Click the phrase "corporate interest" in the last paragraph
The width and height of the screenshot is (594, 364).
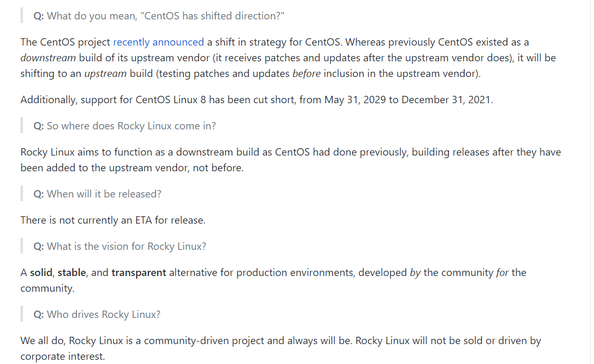[x=62, y=357]
